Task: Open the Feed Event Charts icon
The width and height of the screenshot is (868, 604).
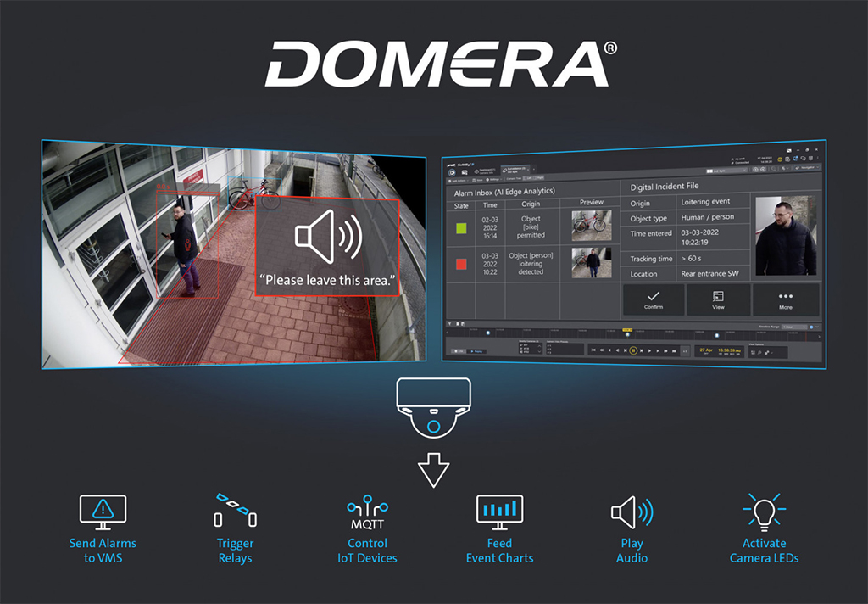Action: [499, 511]
